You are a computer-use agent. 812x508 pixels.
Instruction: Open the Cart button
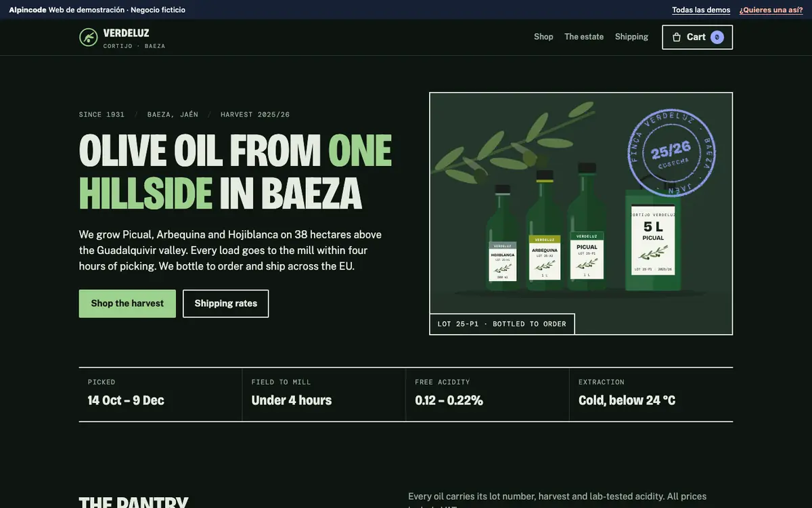(697, 37)
